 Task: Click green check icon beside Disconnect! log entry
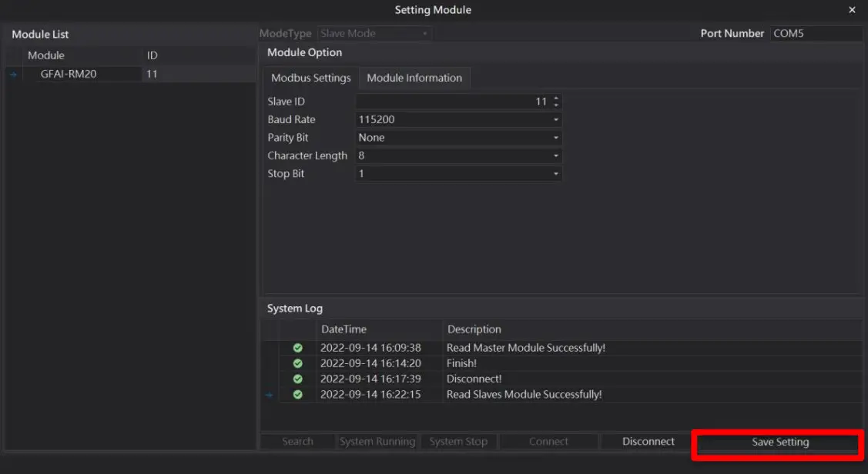(x=298, y=379)
